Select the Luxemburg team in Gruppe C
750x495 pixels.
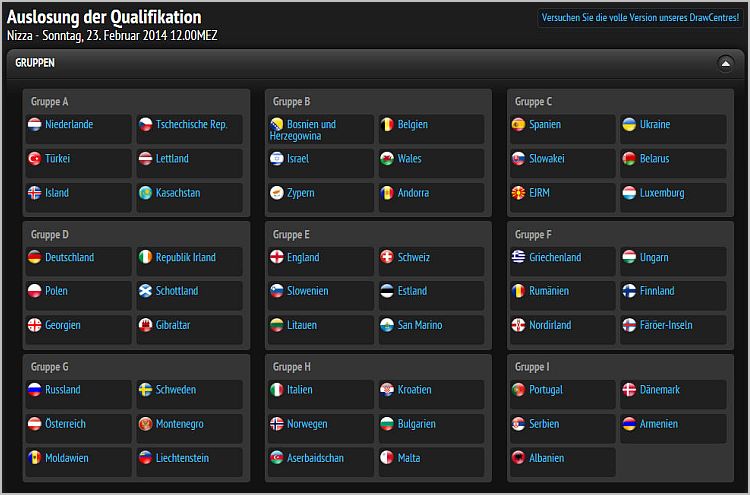pos(662,193)
